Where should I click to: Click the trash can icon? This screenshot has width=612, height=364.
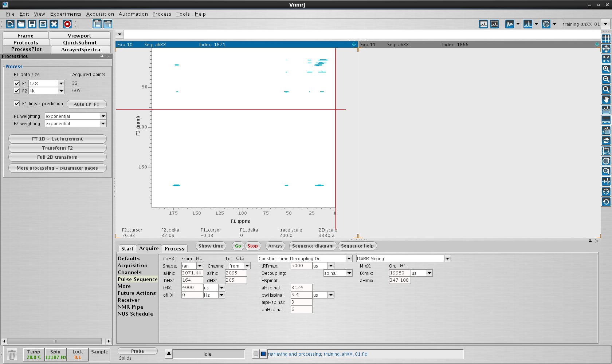[12, 355]
